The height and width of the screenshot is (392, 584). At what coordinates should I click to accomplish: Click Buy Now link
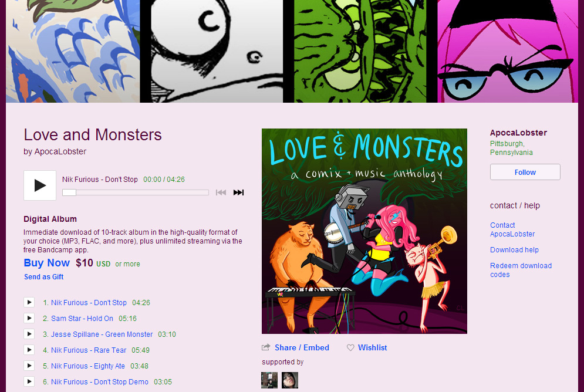point(46,263)
